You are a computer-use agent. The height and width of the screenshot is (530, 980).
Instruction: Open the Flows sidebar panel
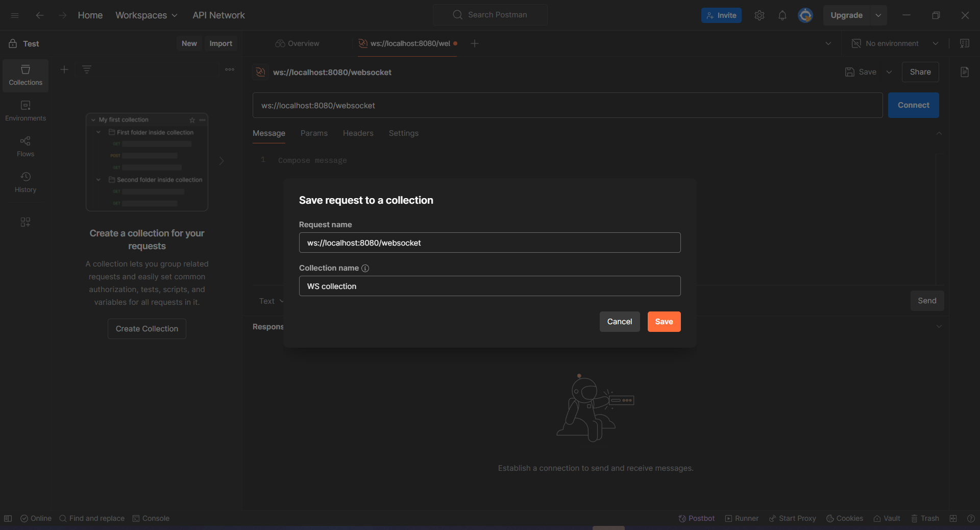[26, 147]
